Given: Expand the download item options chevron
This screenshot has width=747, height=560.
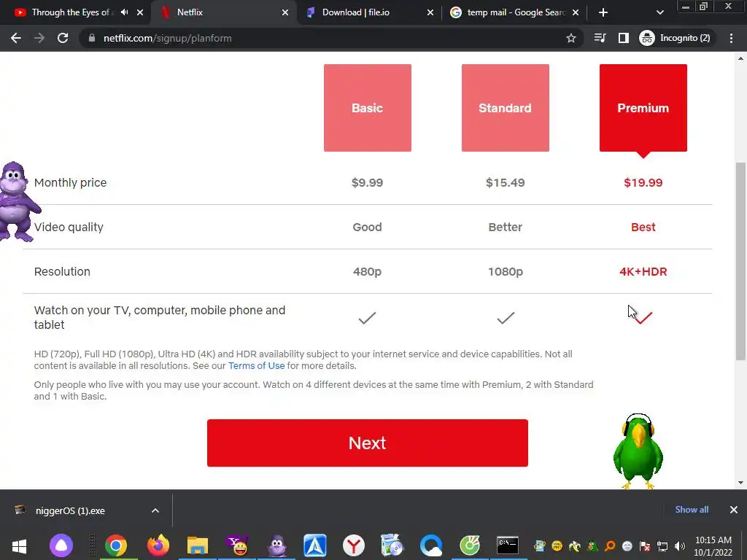Looking at the screenshot, I should [155, 510].
